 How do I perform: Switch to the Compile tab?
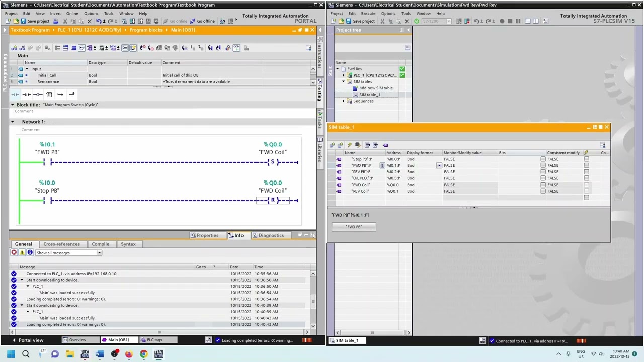tap(100, 244)
